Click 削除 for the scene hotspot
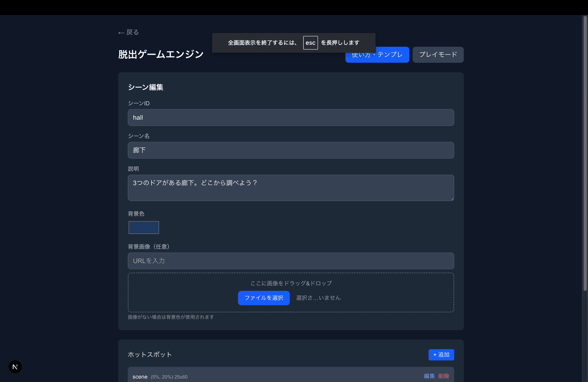Screen dimensions: 588x382 click(444, 376)
